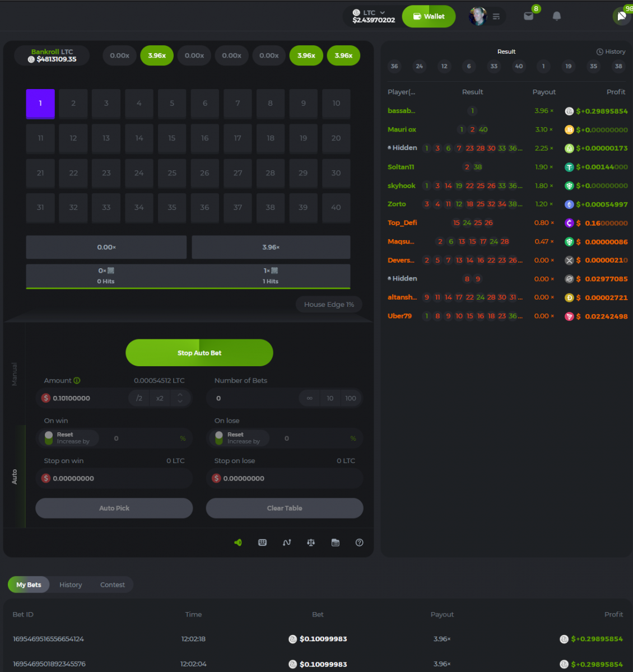Open the fairness scales icon
The height and width of the screenshot is (672, 633).
click(311, 543)
